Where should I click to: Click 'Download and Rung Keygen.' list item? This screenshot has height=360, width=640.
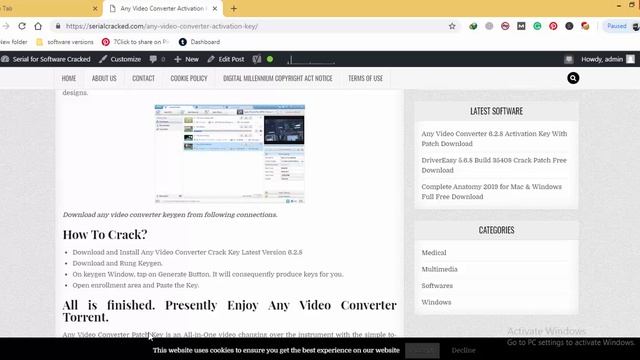118,263
